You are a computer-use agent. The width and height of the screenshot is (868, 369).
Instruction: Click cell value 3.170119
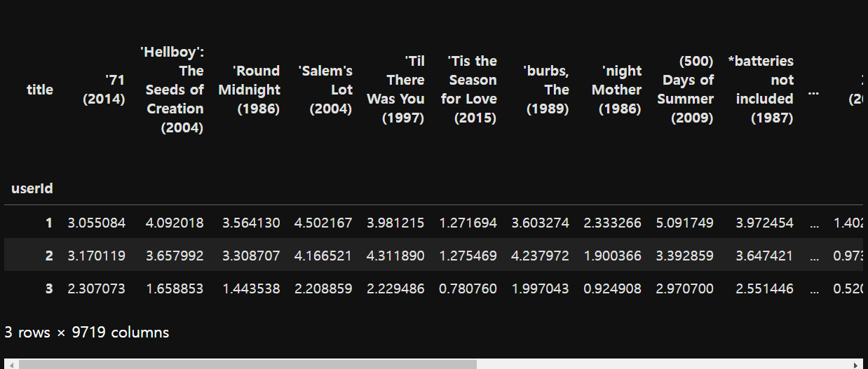point(97,256)
